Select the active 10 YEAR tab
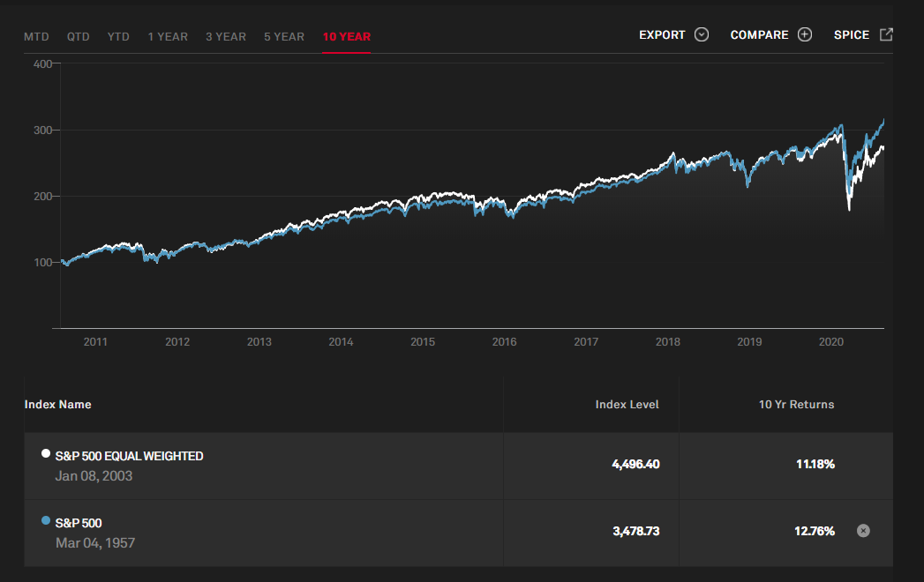This screenshot has width=924, height=582. tap(347, 37)
